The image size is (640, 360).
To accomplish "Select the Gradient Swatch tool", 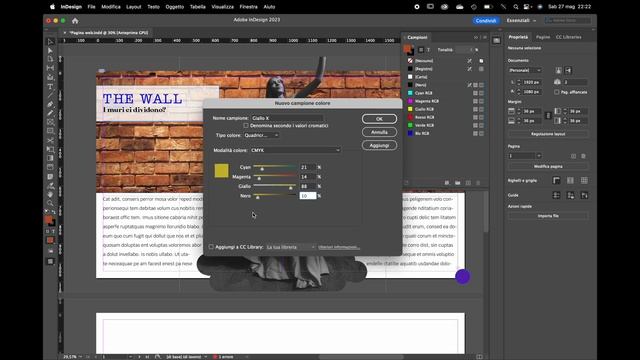I will point(50,158).
